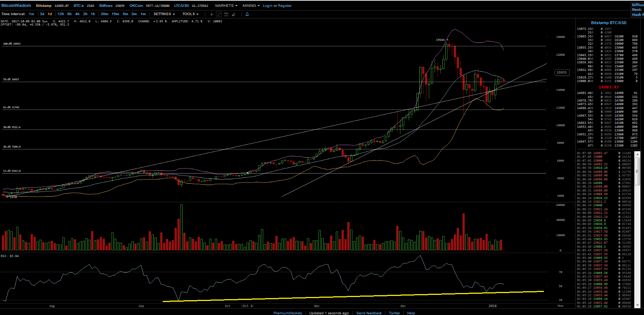
Task: Open the BTC-e market link
Action: coord(78,6)
